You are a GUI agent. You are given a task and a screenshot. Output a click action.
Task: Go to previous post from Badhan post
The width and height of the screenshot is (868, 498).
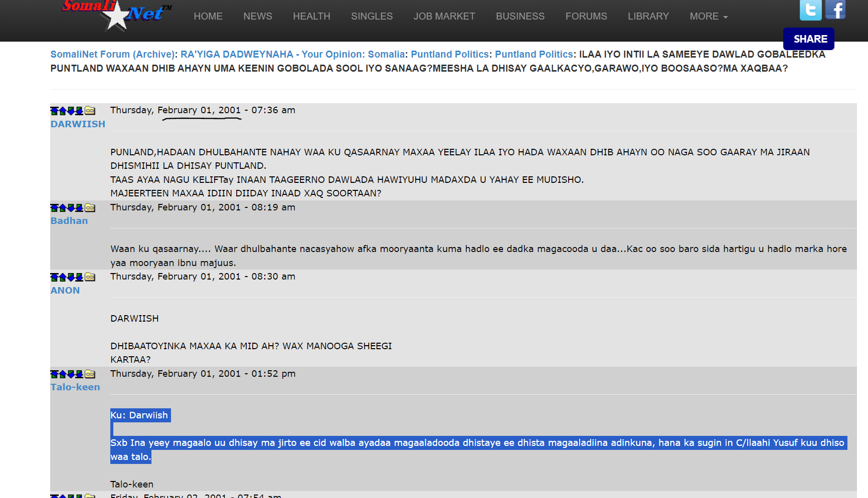(x=63, y=208)
